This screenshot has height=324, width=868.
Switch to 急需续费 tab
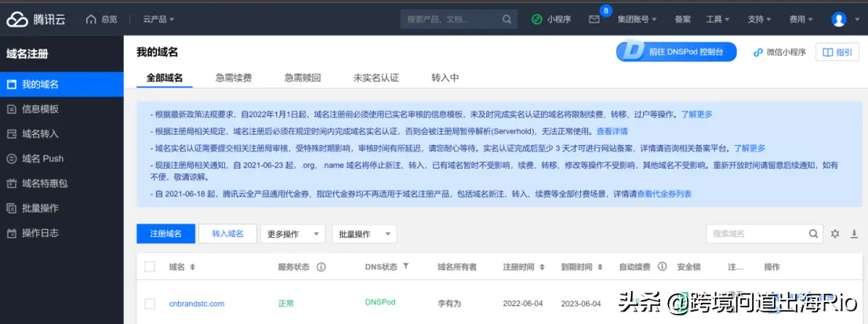coord(233,78)
